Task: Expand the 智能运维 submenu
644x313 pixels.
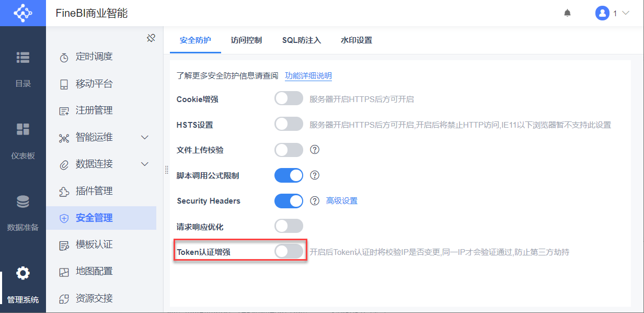Action: click(145, 138)
